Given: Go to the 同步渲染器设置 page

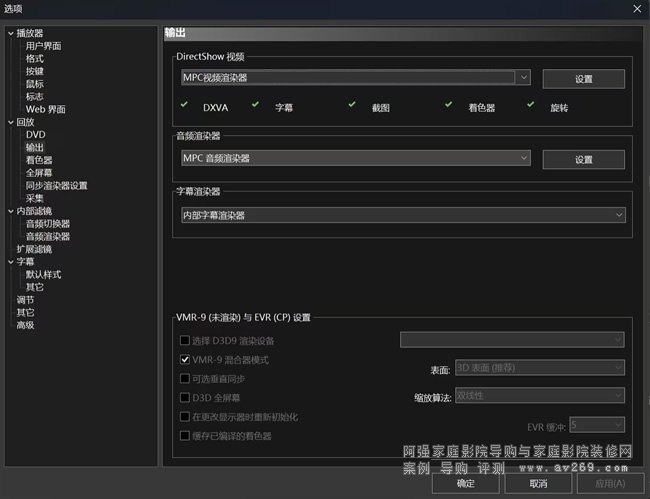Looking at the screenshot, I should [56, 185].
